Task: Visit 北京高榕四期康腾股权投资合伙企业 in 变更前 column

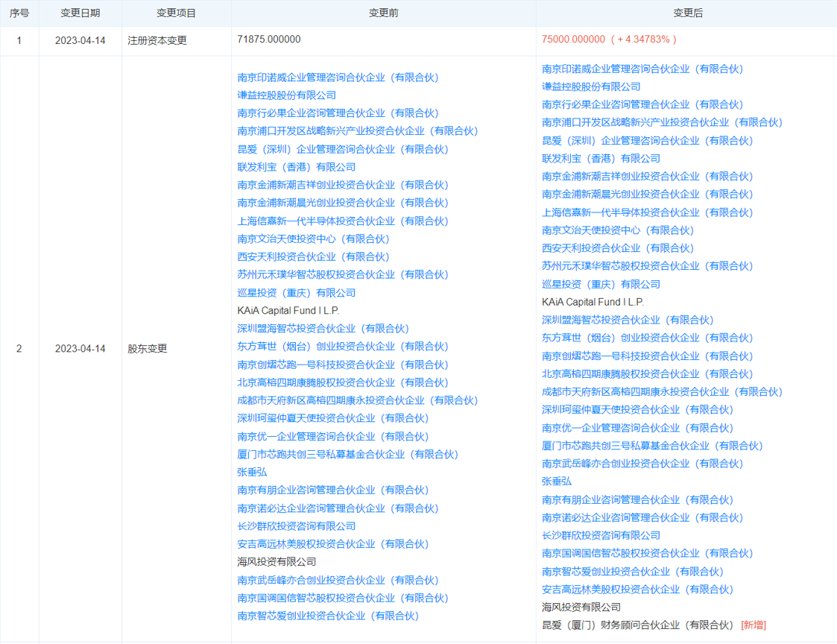Action: point(343,382)
